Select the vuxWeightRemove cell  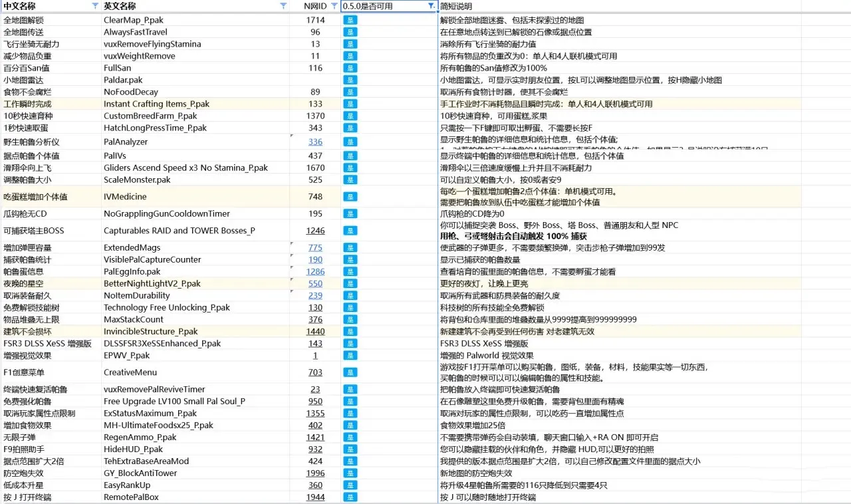pos(195,56)
